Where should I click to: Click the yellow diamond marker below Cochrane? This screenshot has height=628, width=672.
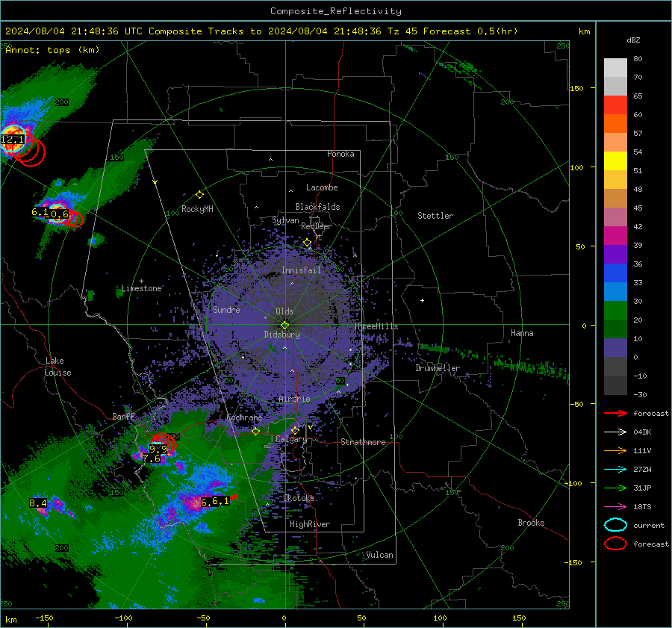coord(255,431)
